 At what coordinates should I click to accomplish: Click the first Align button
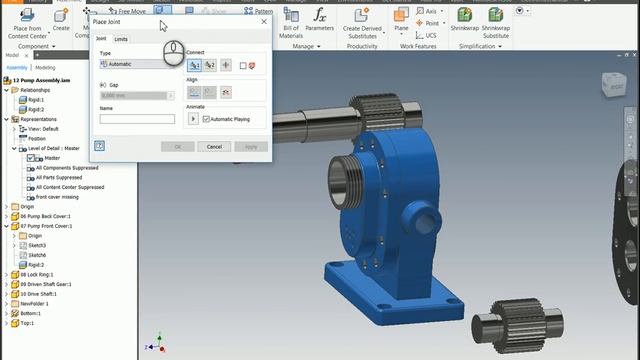pyautogui.click(x=194, y=93)
